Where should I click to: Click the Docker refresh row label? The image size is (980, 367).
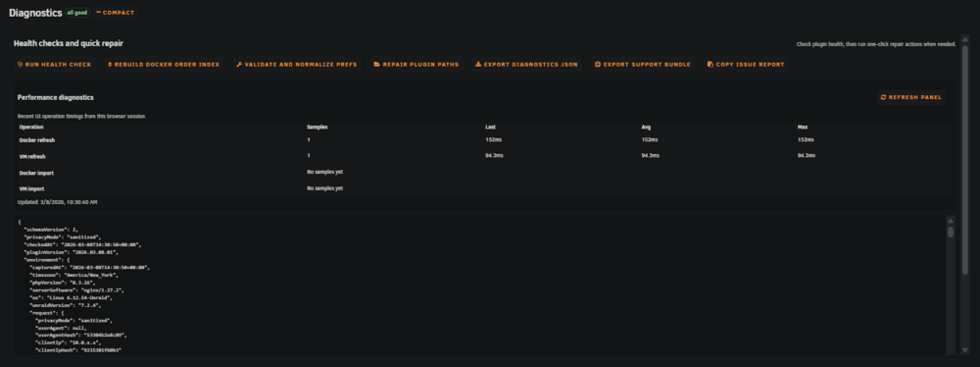(x=37, y=140)
